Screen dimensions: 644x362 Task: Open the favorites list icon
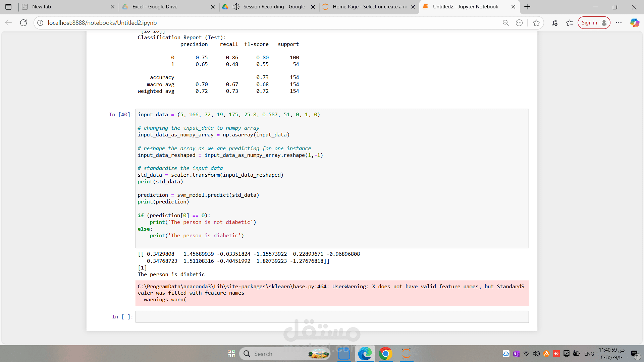[x=569, y=23]
